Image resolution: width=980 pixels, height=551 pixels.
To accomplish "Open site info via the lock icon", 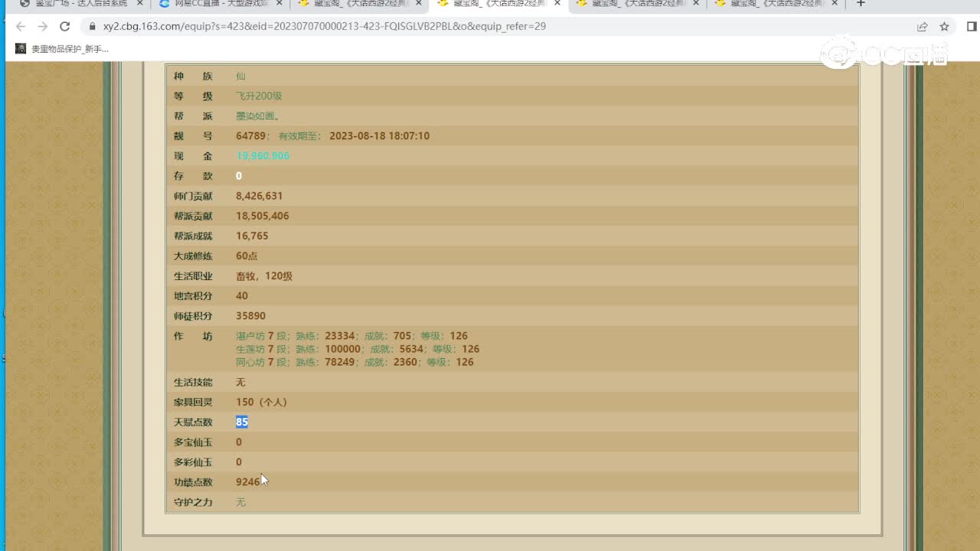I will click(92, 26).
